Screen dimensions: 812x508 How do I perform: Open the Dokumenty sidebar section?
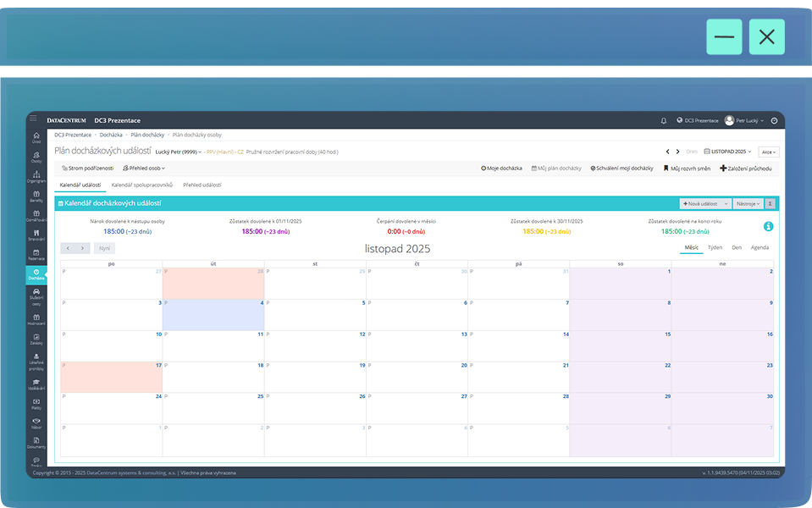click(x=36, y=443)
